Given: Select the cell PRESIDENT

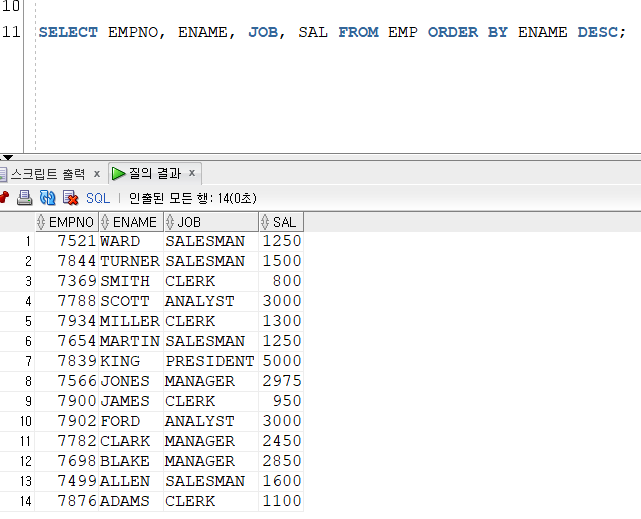Looking at the screenshot, I should tap(210, 361).
